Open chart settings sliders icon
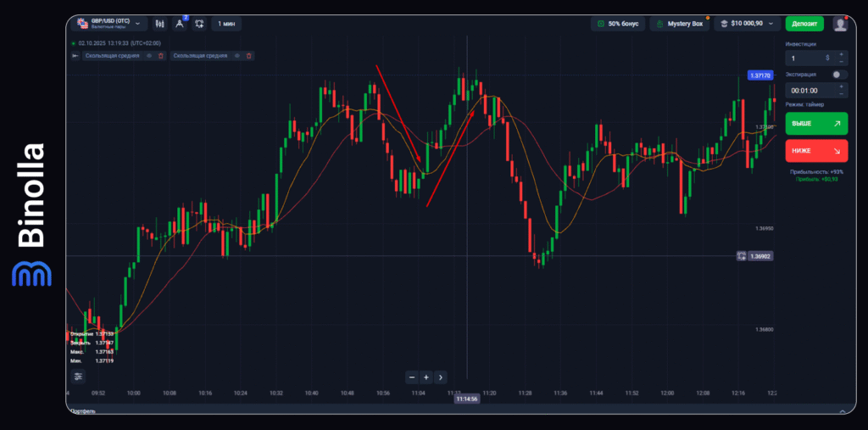This screenshot has width=868, height=430. pyautogui.click(x=78, y=376)
